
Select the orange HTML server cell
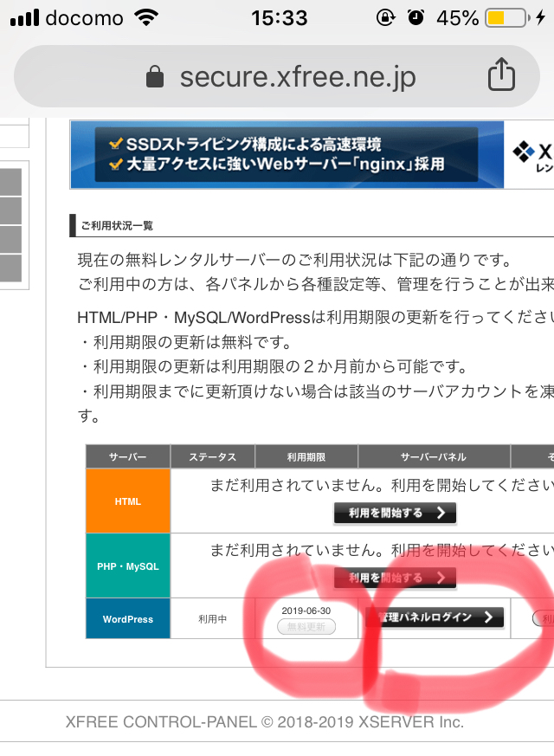[128, 501]
